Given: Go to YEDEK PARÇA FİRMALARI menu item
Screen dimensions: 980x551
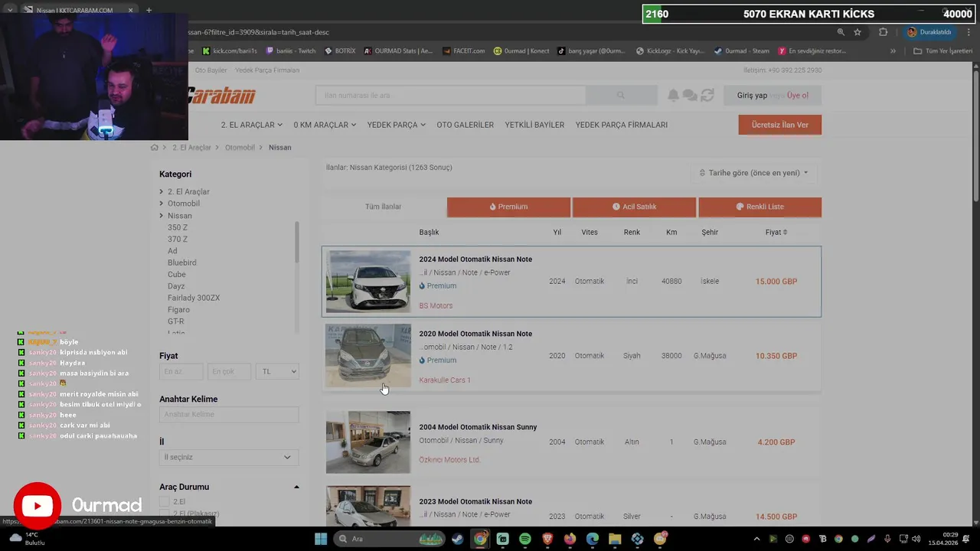Looking at the screenshot, I should pos(622,125).
